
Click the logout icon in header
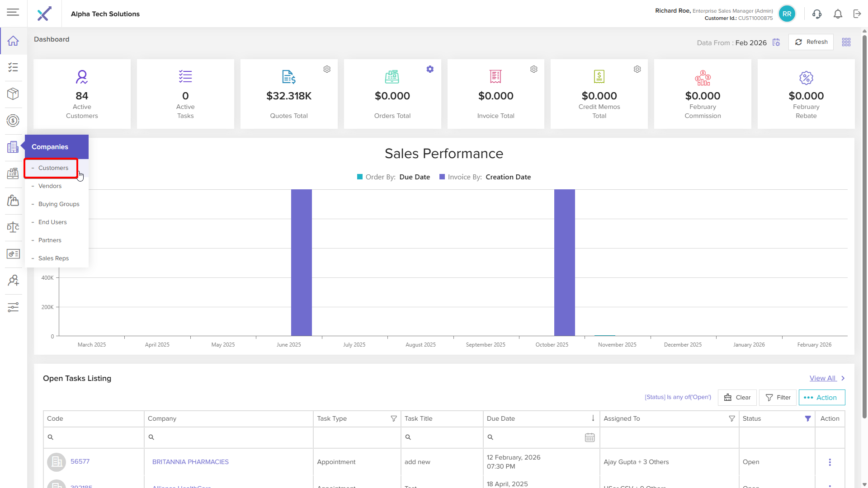pos(857,14)
